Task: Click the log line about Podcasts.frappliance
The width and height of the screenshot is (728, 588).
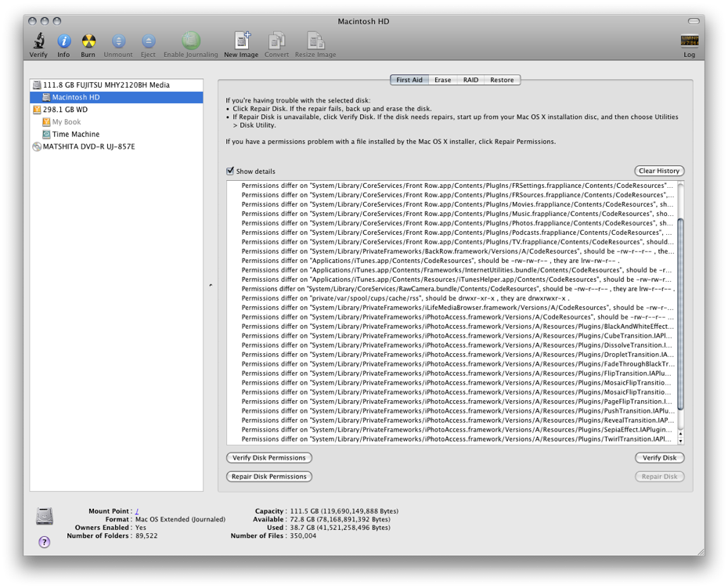Action: pos(456,233)
